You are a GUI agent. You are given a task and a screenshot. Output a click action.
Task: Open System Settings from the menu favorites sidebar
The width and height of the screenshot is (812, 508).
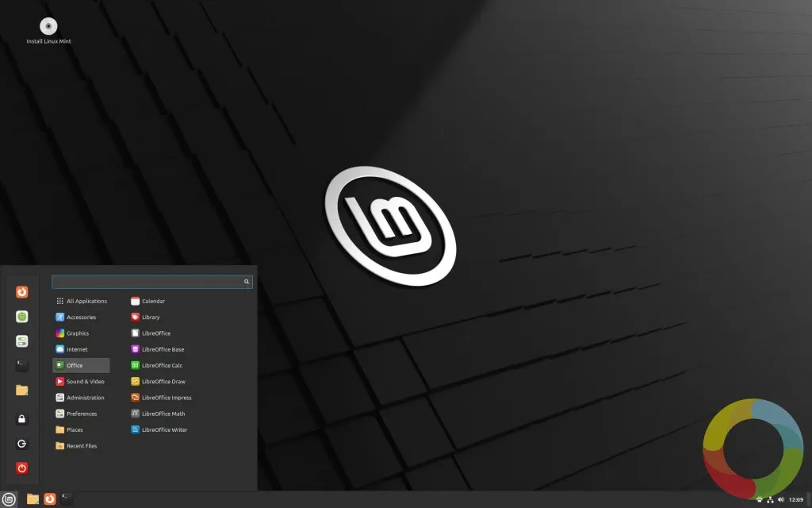pos(21,341)
